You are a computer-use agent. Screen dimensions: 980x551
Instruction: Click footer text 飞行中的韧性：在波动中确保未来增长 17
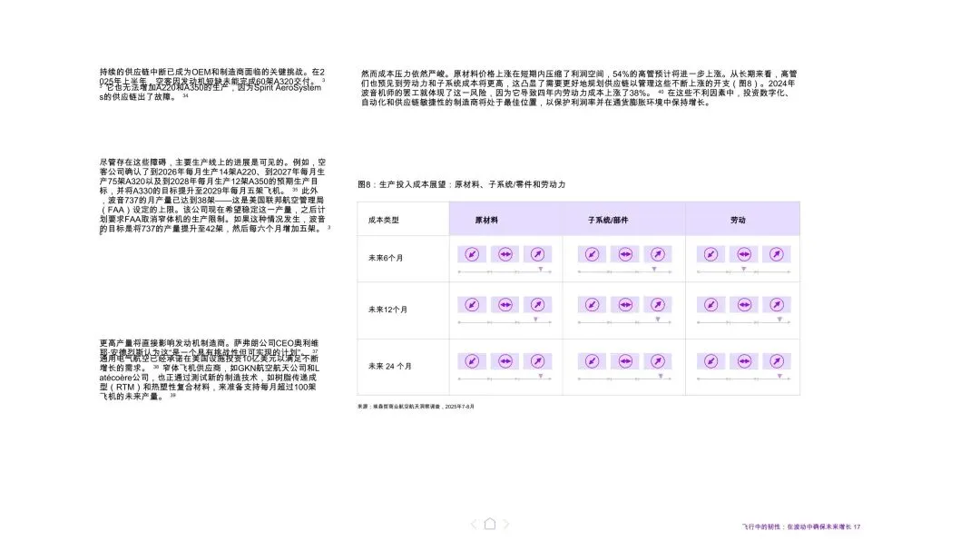(x=801, y=526)
